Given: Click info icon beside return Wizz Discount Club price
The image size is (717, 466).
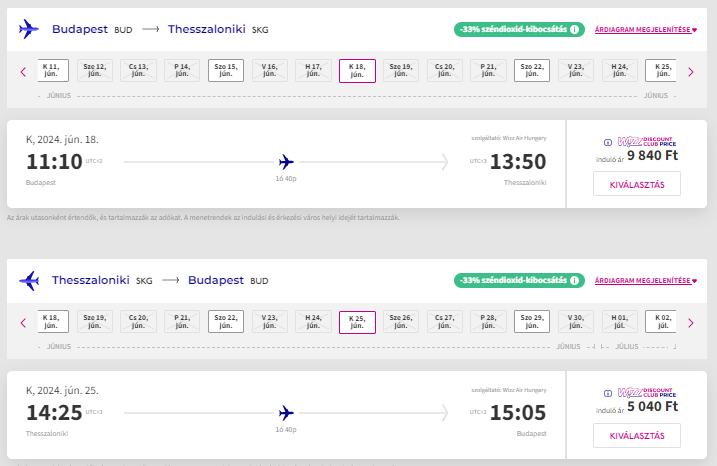Looking at the screenshot, I should tap(608, 393).
